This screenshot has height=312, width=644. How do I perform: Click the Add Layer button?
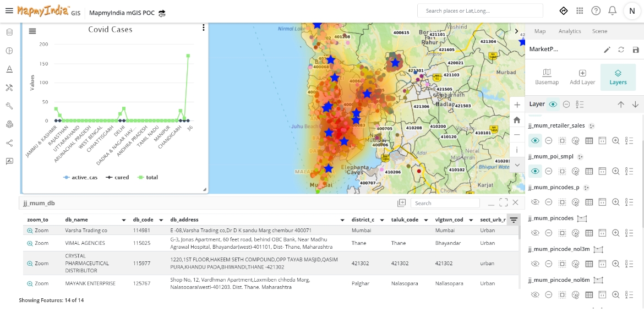click(582, 77)
